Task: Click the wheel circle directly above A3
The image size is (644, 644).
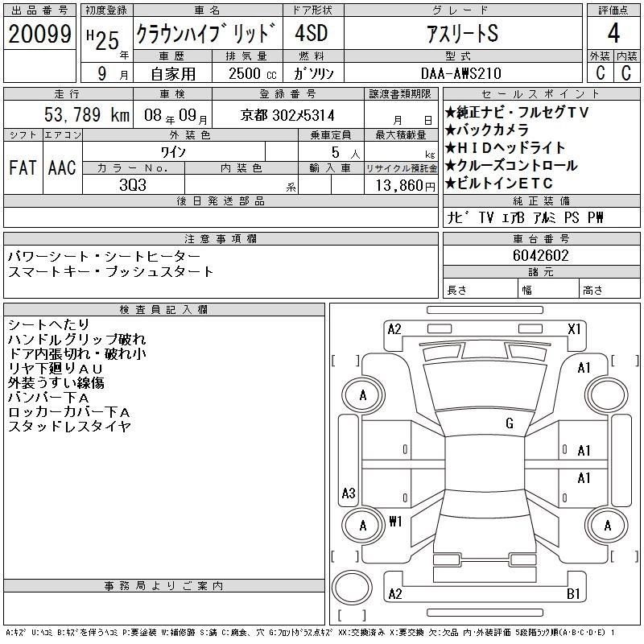Action: point(363,395)
